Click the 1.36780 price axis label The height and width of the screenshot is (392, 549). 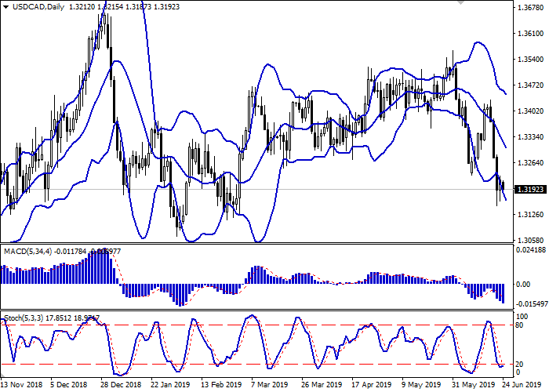coord(526,8)
